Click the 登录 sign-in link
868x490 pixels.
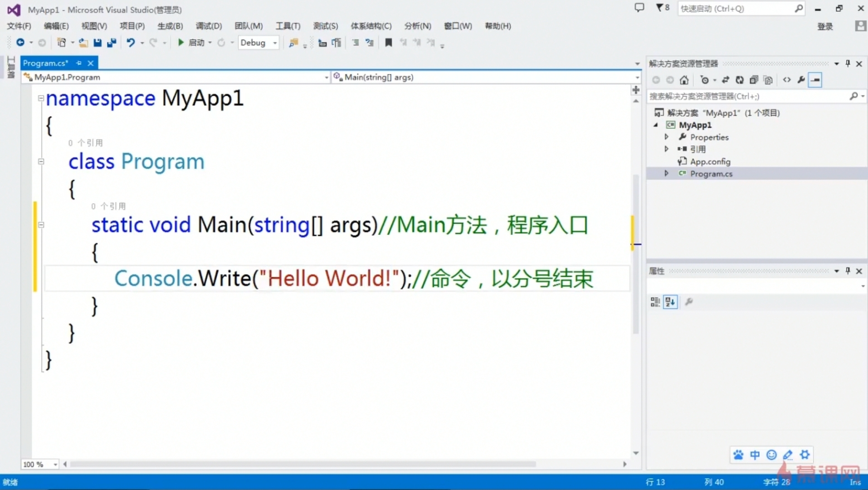pyautogui.click(x=825, y=26)
